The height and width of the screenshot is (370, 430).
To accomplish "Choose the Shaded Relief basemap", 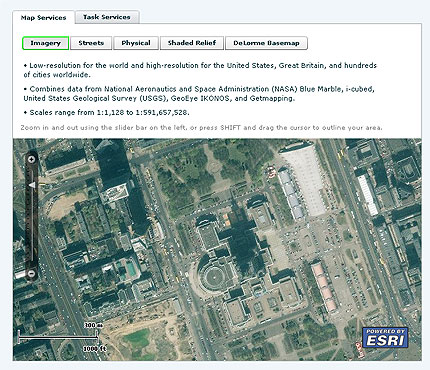I will [192, 43].
